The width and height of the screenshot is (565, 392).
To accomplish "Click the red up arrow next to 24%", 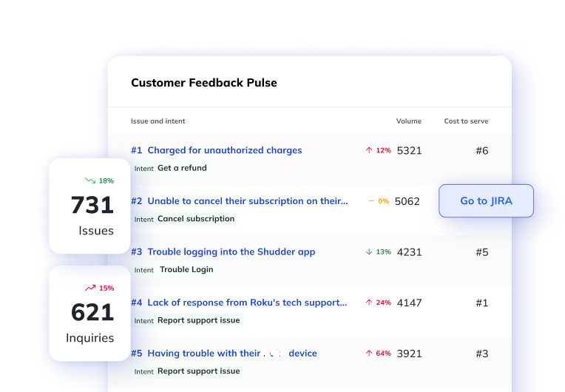I will (369, 303).
